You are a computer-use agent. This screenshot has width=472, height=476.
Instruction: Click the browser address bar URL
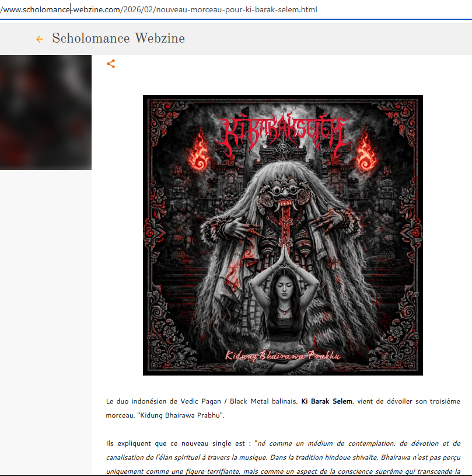click(159, 9)
